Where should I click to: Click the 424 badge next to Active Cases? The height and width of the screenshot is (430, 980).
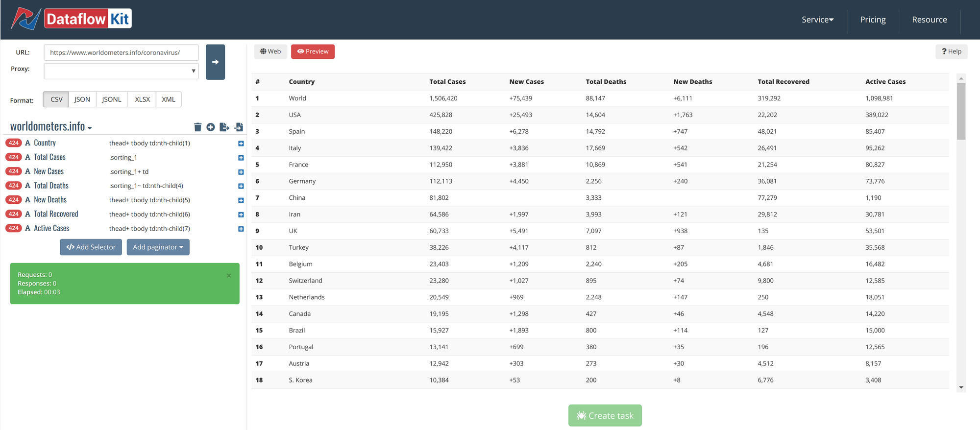pos(14,228)
